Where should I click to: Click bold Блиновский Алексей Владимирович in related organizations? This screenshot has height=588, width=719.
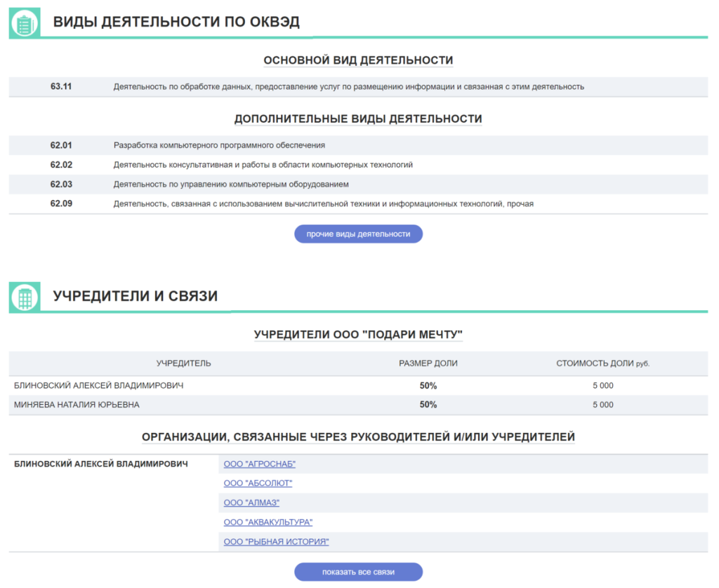click(x=101, y=464)
